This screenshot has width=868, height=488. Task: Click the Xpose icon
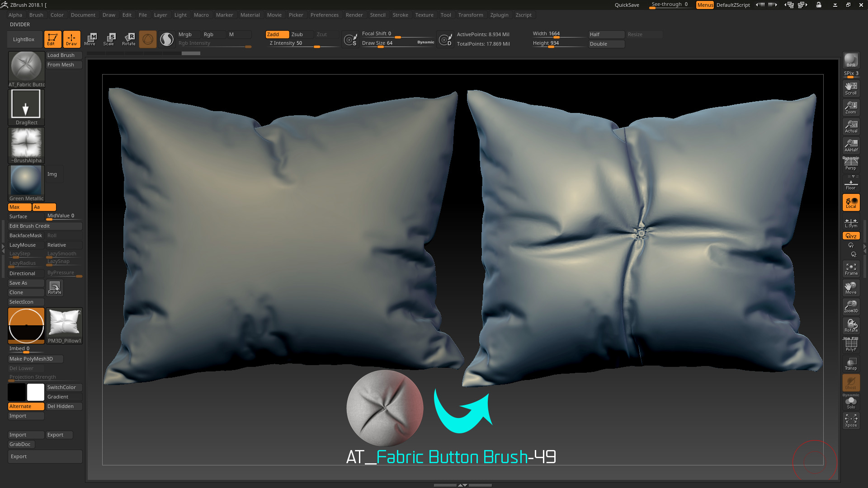pos(851,421)
